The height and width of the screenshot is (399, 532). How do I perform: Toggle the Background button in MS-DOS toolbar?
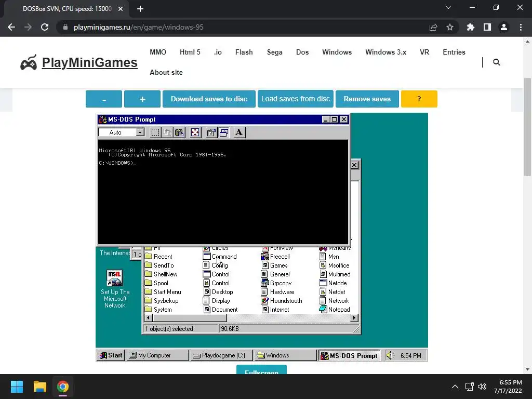(x=223, y=132)
